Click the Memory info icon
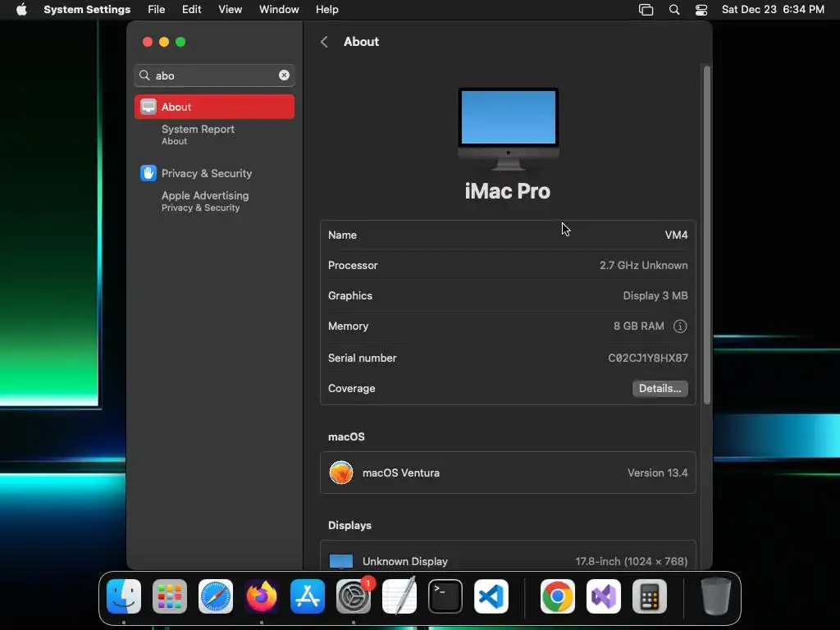Image resolution: width=840 pixels, height=630 pixels. (680, 326)
